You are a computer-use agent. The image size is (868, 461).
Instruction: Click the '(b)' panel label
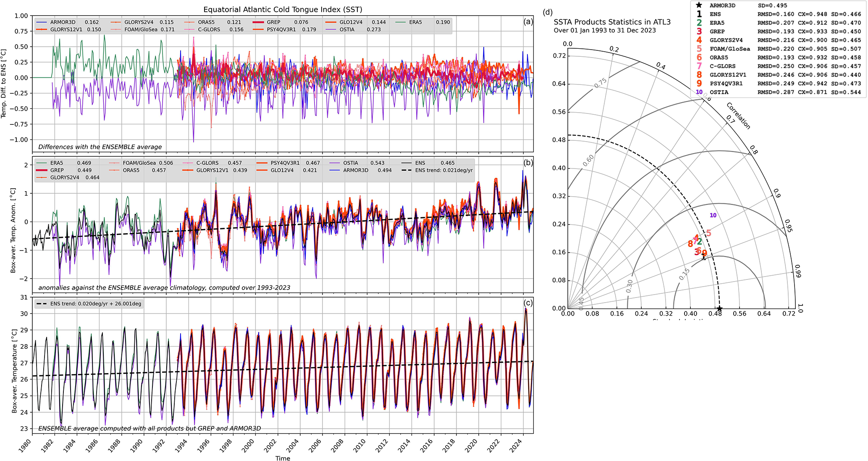(528, 163)
